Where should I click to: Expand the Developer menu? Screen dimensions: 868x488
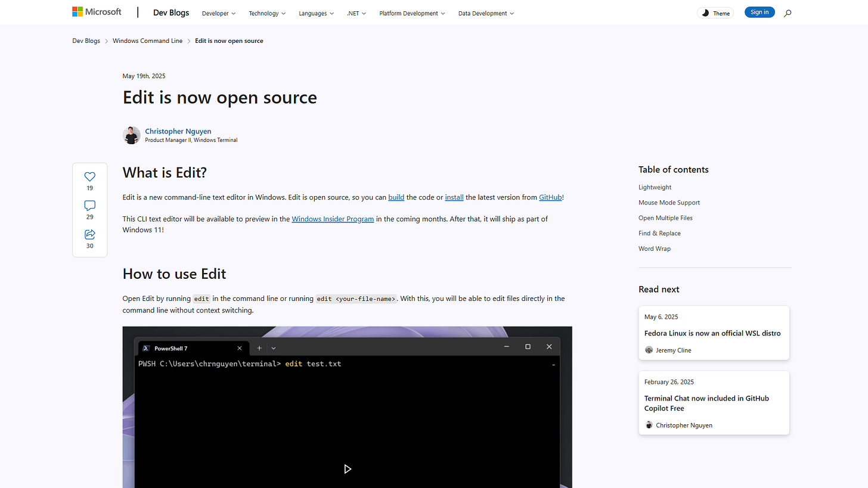[219, 13]
